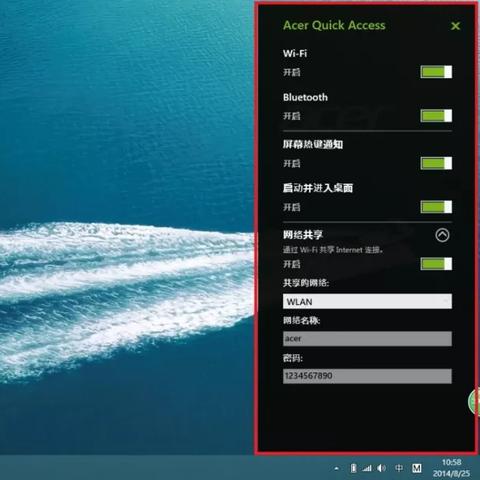Screen dimensions: 480x480
Task: Toggle the 网络共享 sharing switch
Action: [436, 264]
